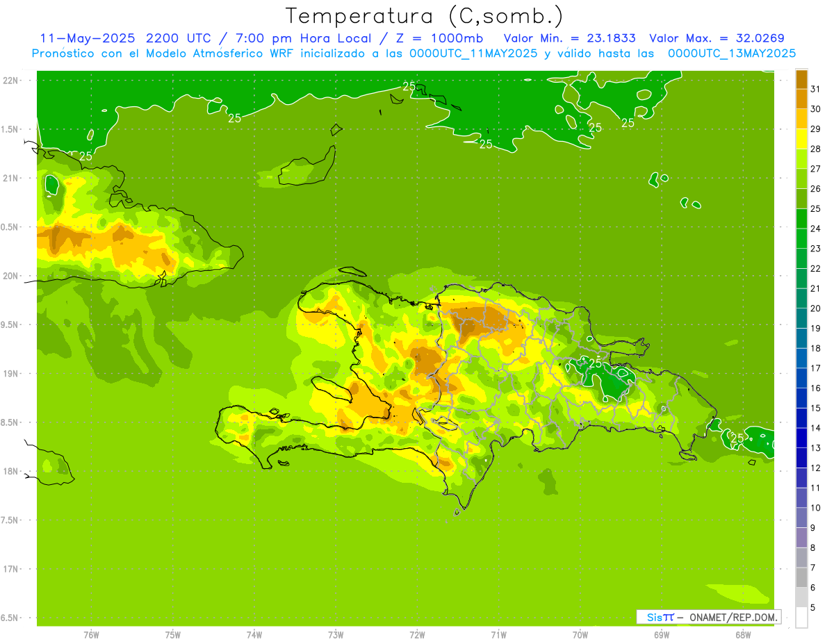
Task: Click the longitude axis label "70W"
Action: (x=580, y=635)
